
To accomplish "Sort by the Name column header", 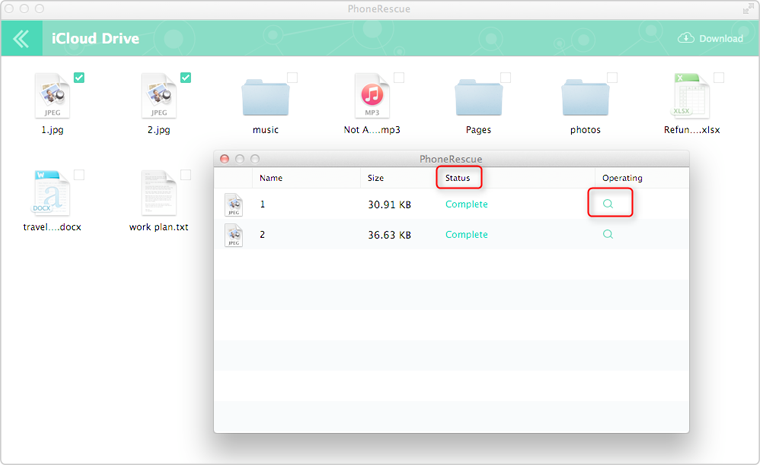I will [x=270, y=178].
